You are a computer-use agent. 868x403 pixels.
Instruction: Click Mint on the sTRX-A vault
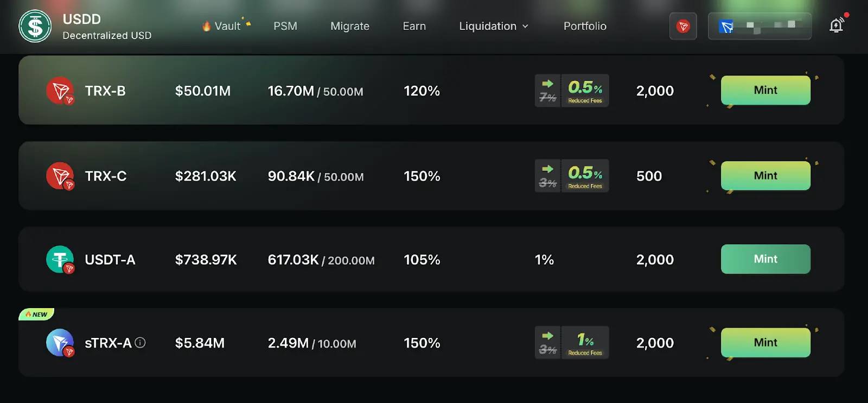pos(765,342)
